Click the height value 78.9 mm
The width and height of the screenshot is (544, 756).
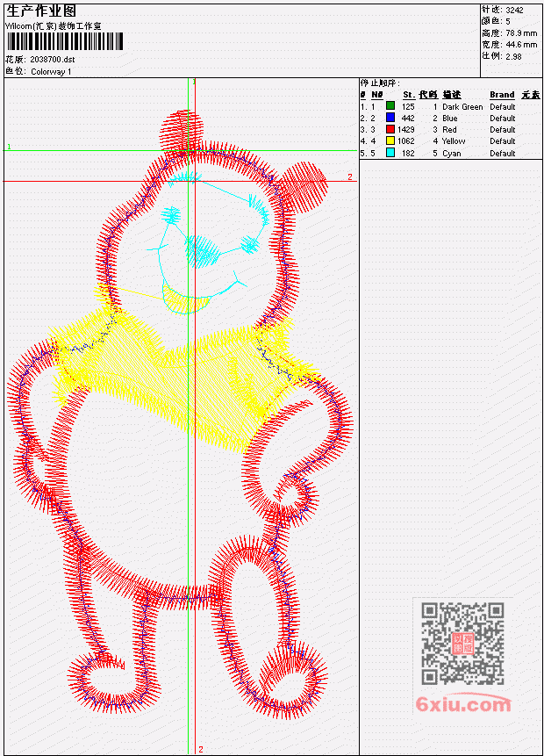[x=521, y=33]
